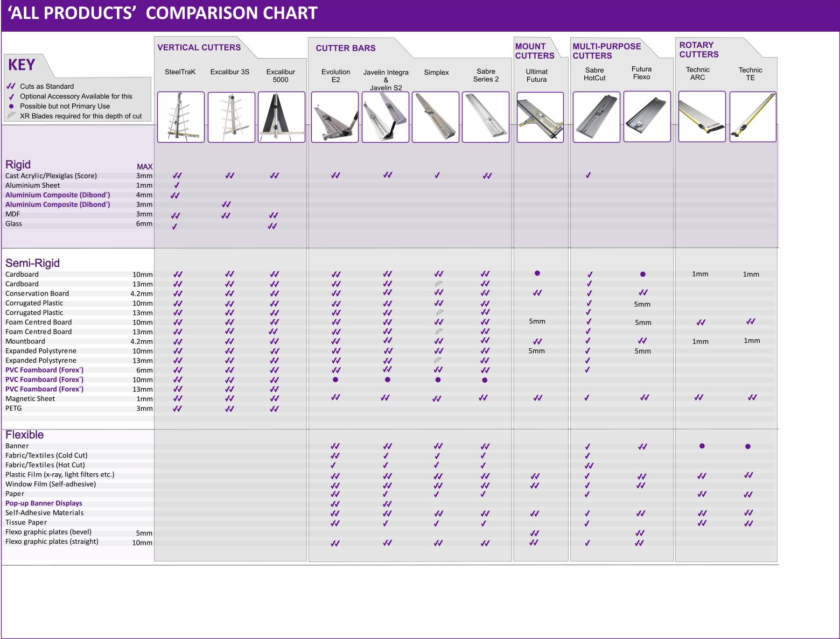The width and height of the screenshot is (840, 639).
Task: Click the 'PETG' row label
Action: pyautogui.click(x=13, y=408)
